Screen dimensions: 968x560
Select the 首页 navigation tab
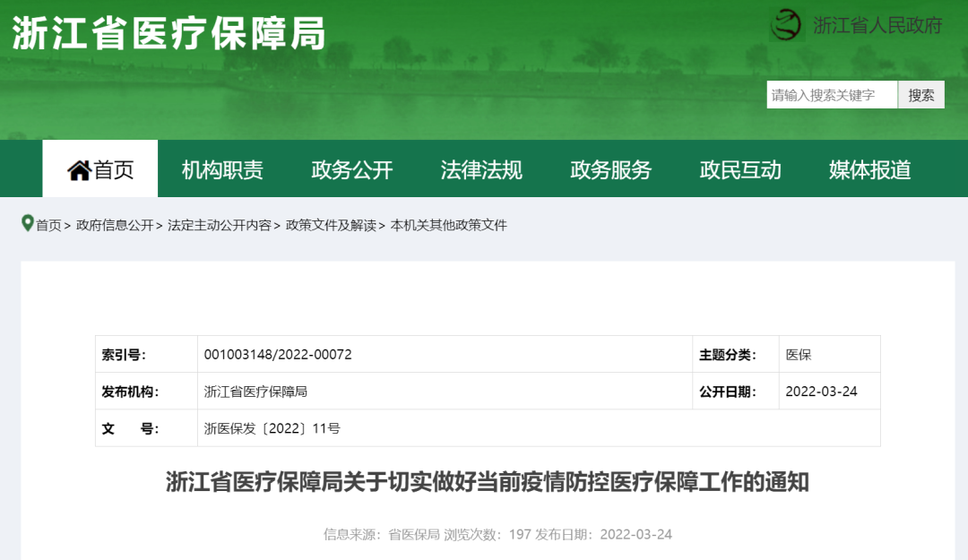point(100,168)
